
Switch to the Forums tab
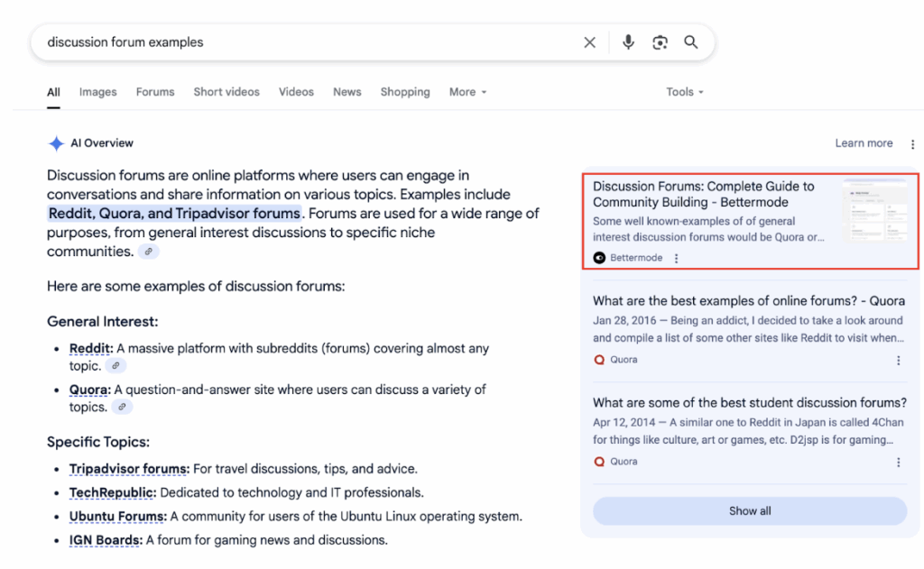point(155,92)
